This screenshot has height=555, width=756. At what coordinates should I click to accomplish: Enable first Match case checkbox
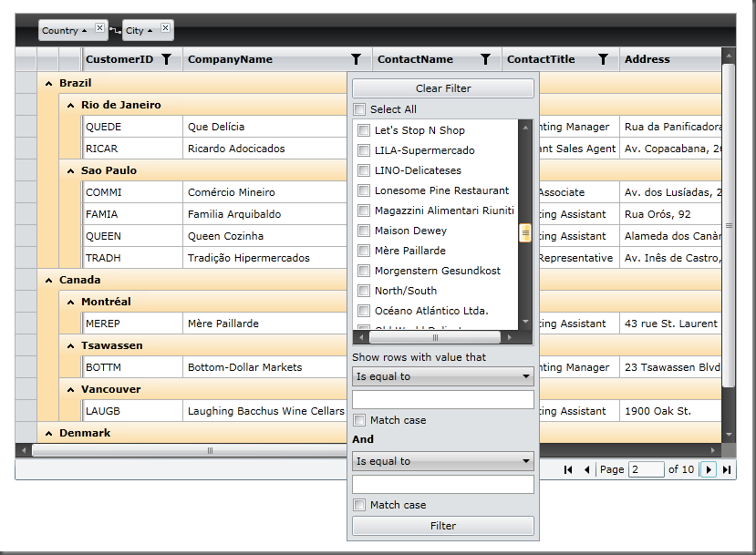pyautogui.click(x=359, y=420)
